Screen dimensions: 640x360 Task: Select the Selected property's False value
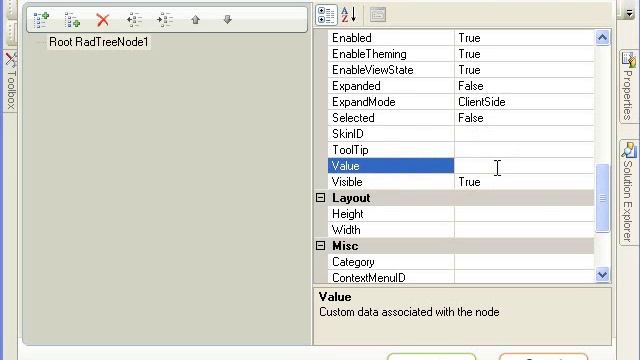pyautogui.click(x=471, y=118)
